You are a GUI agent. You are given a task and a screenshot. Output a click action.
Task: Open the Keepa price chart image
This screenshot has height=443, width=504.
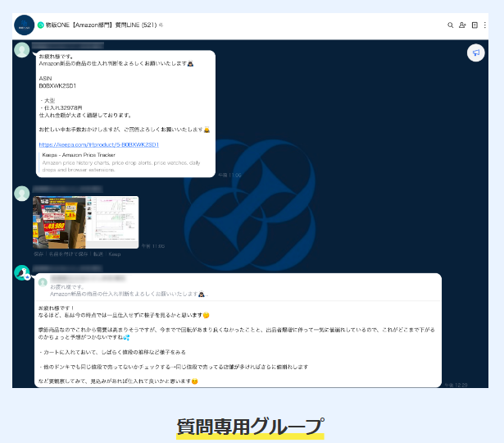112,221
